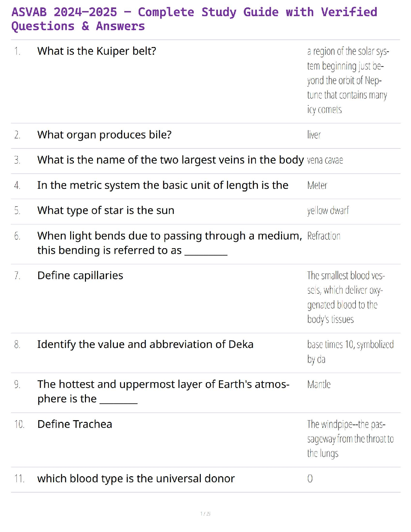
Task: Click the 'Define capillaries' question
Action: [x=80, y=275]
